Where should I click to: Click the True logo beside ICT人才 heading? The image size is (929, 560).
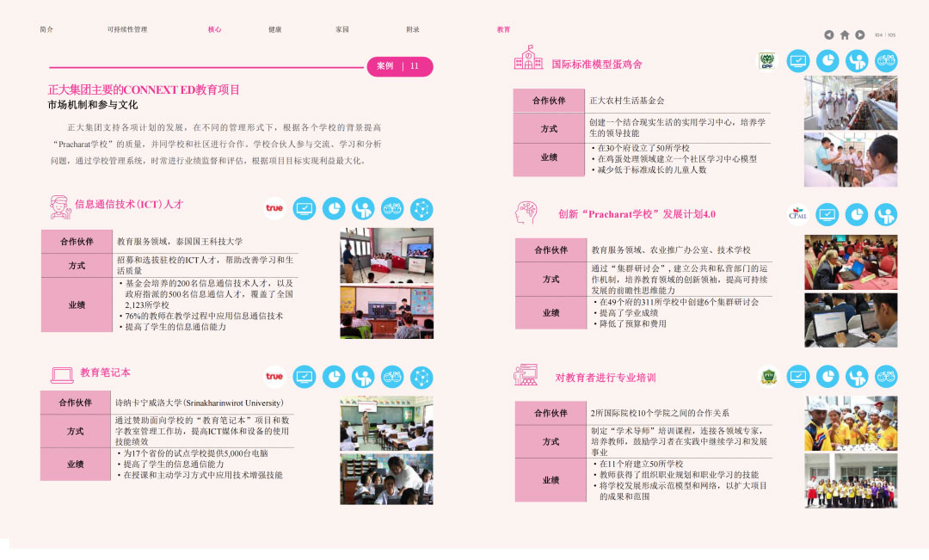tap(274, 208)
